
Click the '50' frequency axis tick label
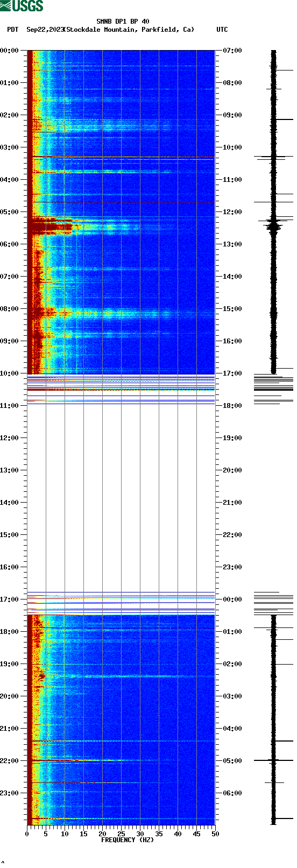(215, 834)
